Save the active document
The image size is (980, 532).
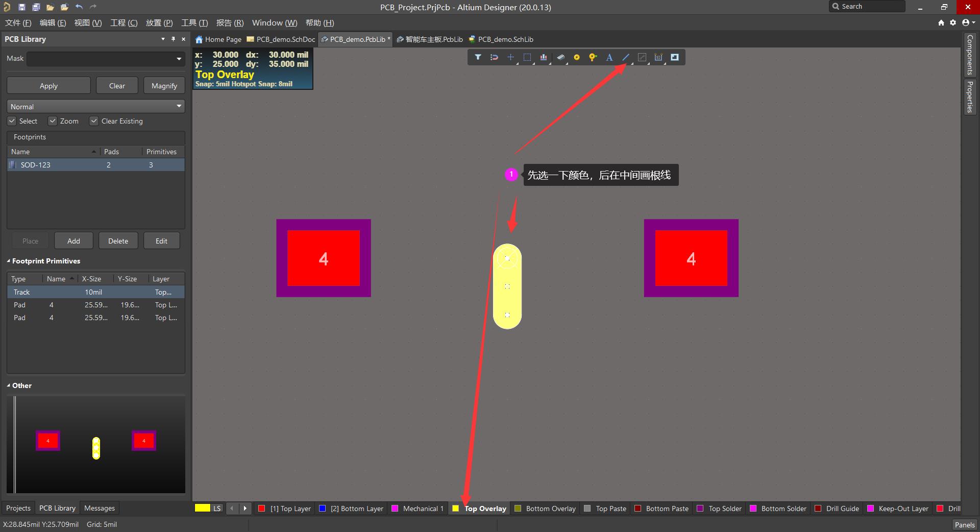[x=21, y=7]
